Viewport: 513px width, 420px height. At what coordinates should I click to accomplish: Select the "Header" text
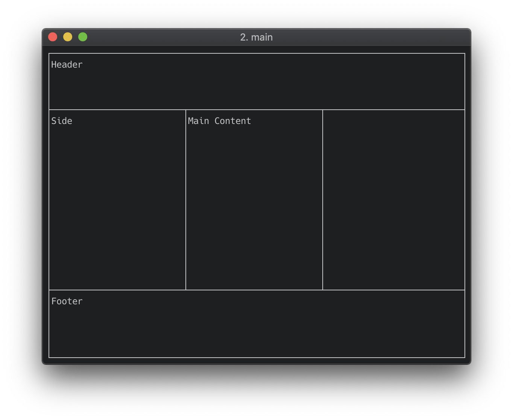pos(67,65)
